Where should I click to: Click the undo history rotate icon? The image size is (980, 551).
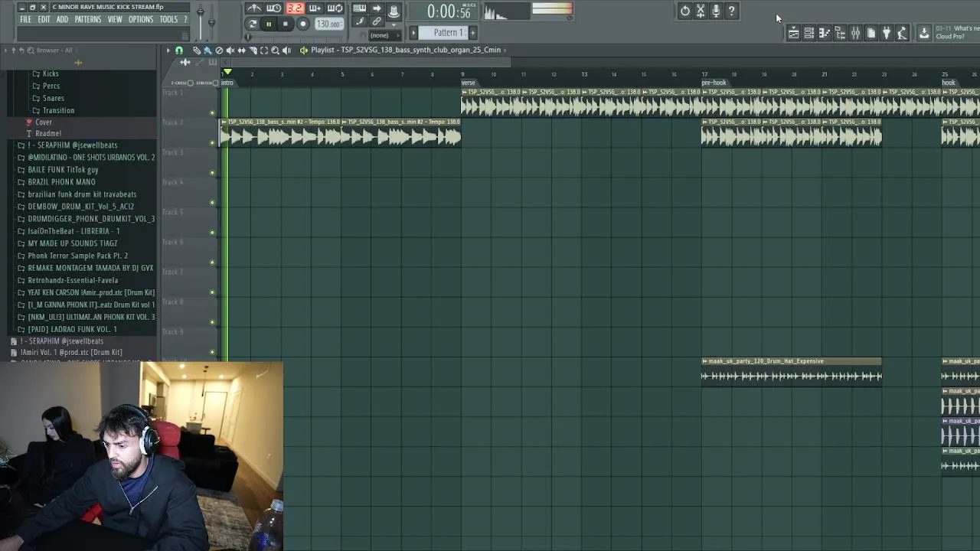[685, 11]
